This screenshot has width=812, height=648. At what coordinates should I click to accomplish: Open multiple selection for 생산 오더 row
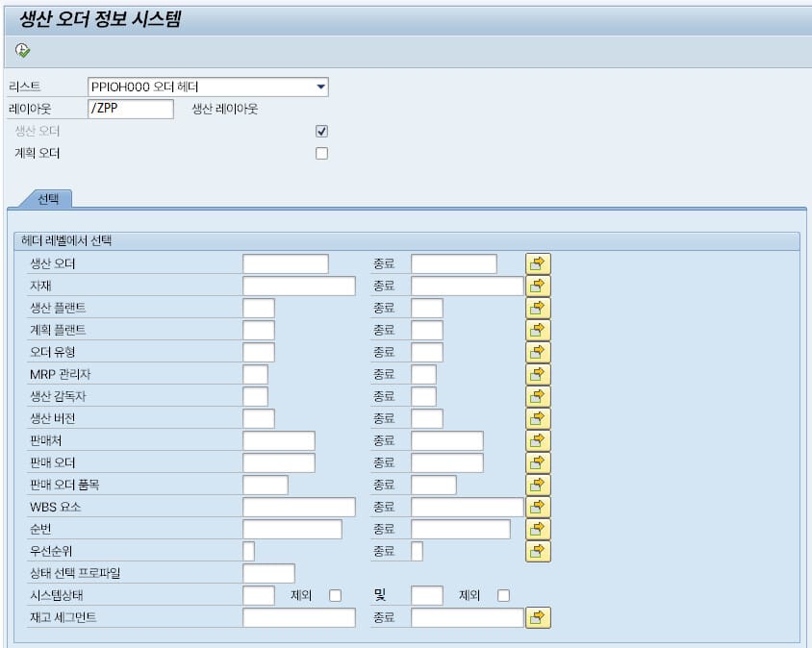[538, 263]
